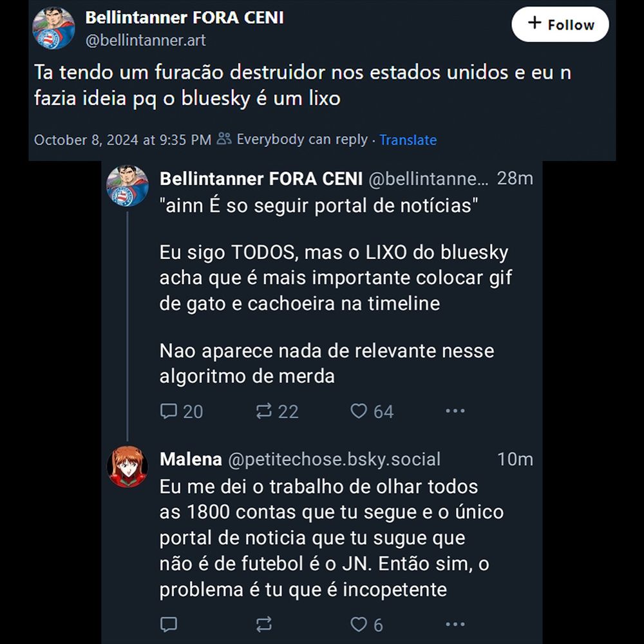Viewport: 644px width, 644px height.
Task: Open Bellintanner's profile avatar at the top
Action: (53, 28)
